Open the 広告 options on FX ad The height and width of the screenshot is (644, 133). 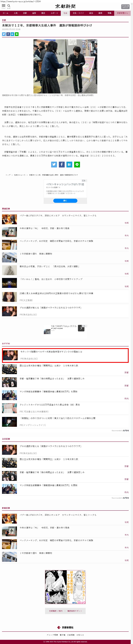(x=84, y=180)
